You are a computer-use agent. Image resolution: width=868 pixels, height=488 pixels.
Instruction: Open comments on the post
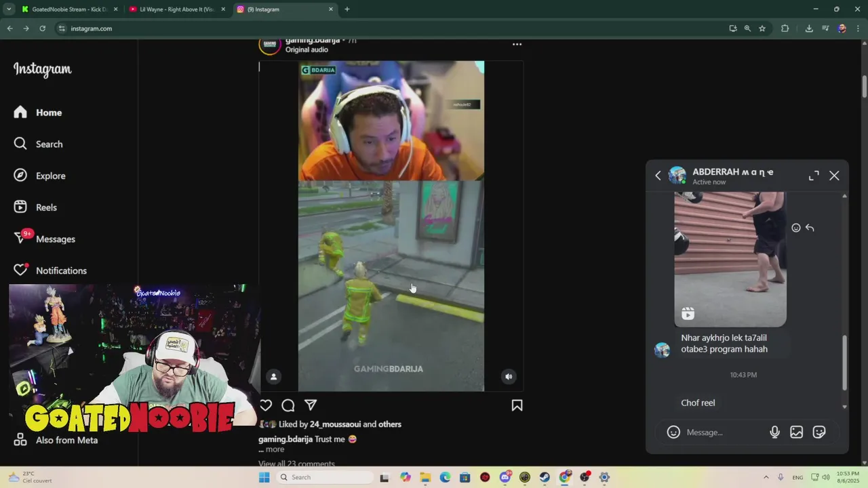[x=288, y=405]
